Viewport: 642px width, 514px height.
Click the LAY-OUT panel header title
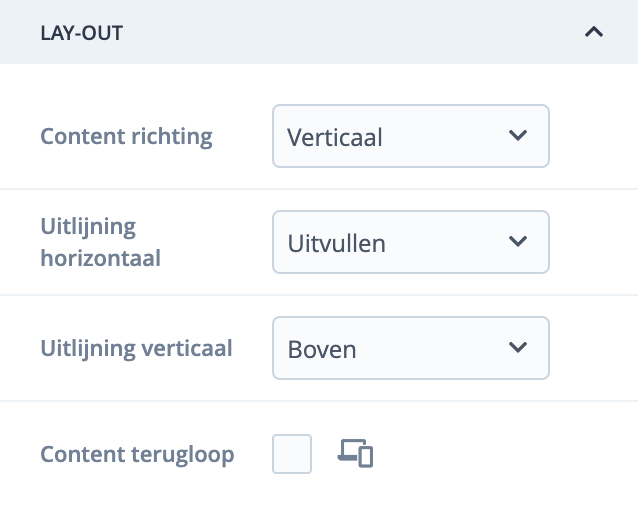[x=81, y=32]
